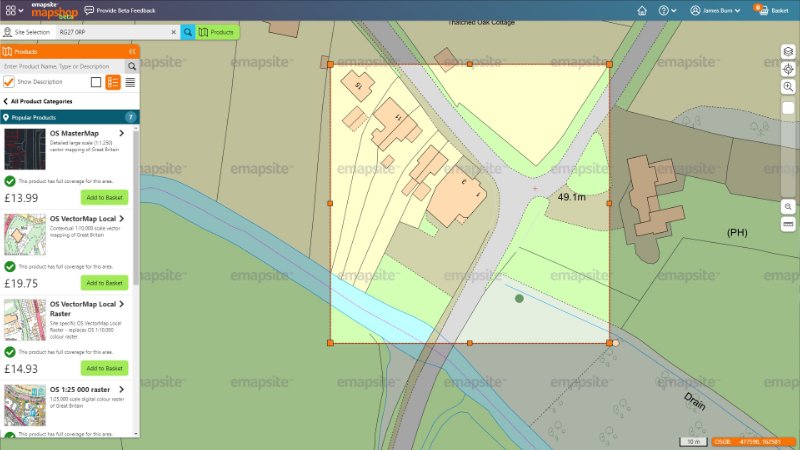
Task: Expand OS MasterMap details chevron
Action: [121, 133]
